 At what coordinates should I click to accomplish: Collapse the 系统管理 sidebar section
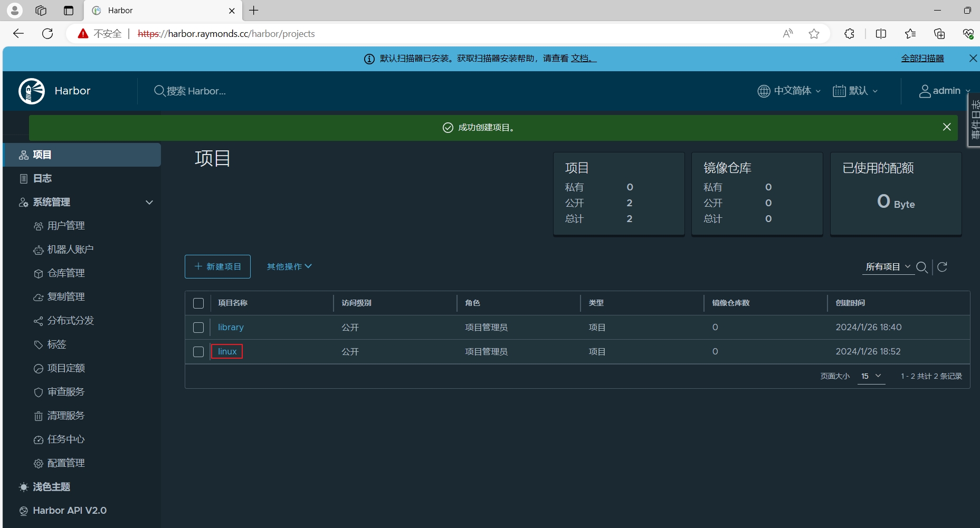pos(149,203)
